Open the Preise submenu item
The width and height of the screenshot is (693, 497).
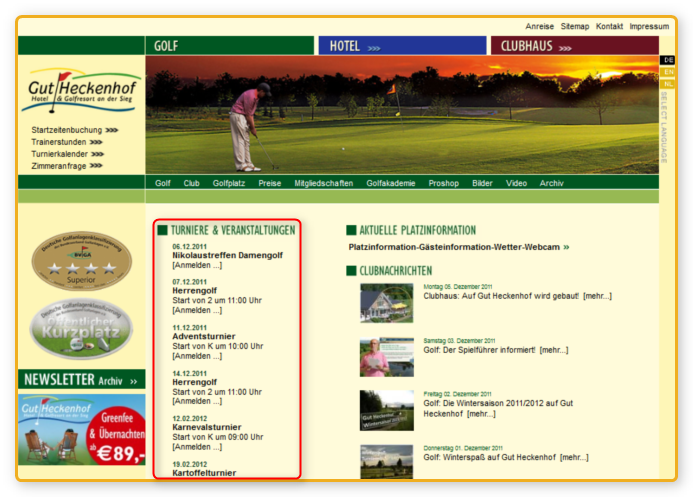click(x=270, y=183)
